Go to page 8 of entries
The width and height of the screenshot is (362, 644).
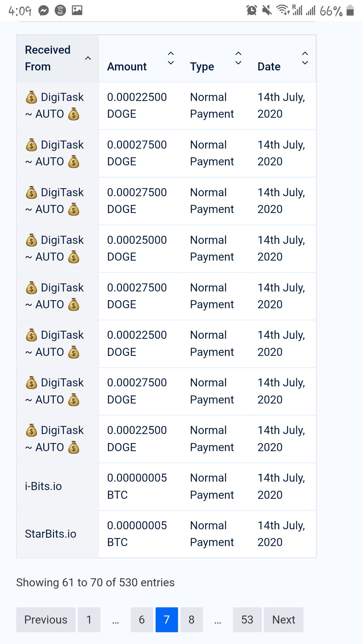(x=191, y=620)
